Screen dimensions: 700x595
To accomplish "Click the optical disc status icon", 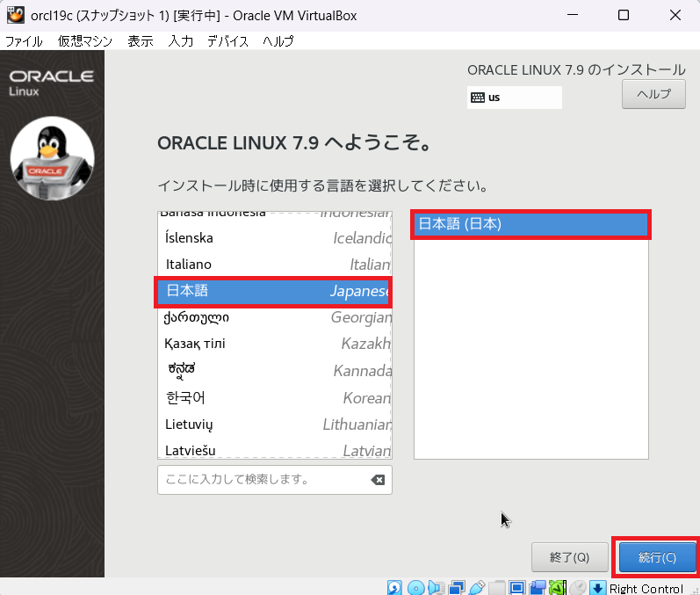I will [416, 587].
